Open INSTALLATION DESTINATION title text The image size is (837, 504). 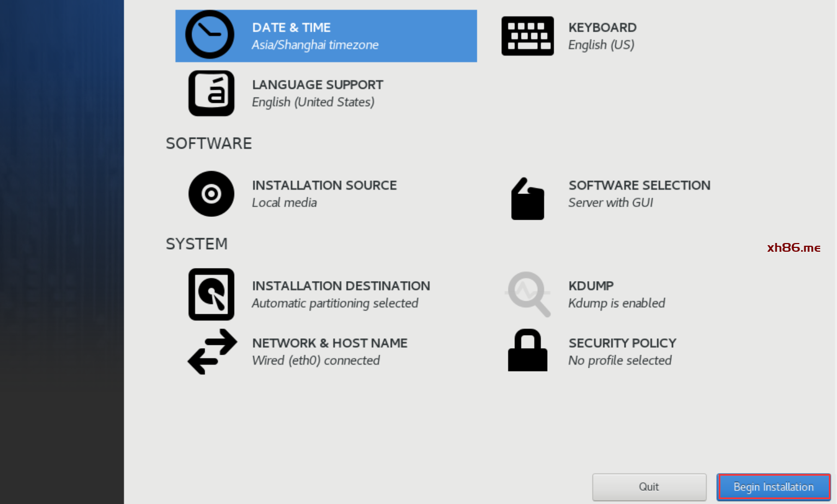pos(341,286)
